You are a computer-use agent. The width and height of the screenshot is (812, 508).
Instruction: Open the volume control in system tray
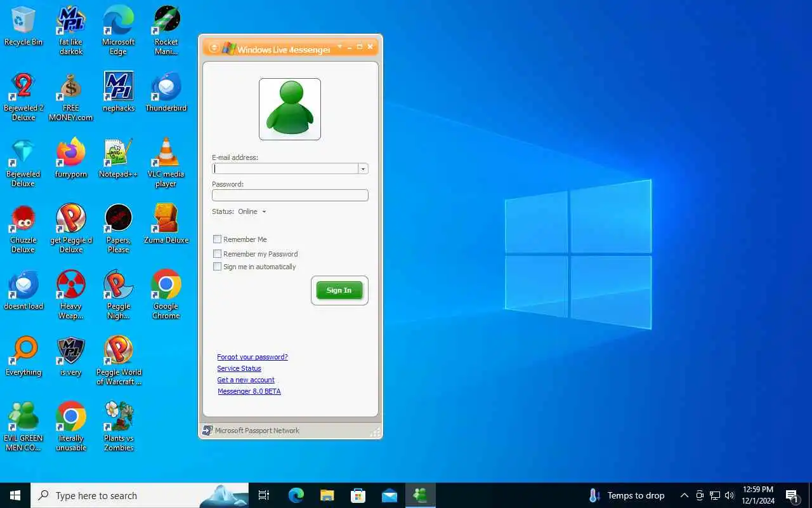[x=730, y=495]
